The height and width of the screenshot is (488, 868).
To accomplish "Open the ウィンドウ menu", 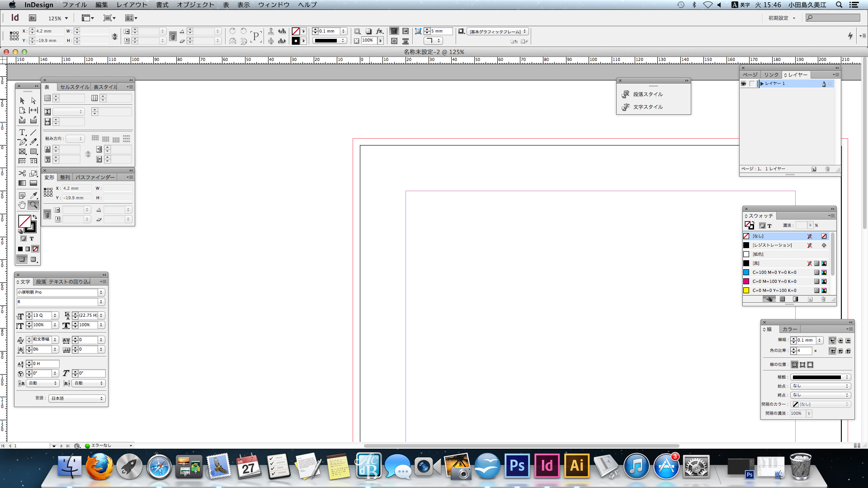I will tap(274, 5).
